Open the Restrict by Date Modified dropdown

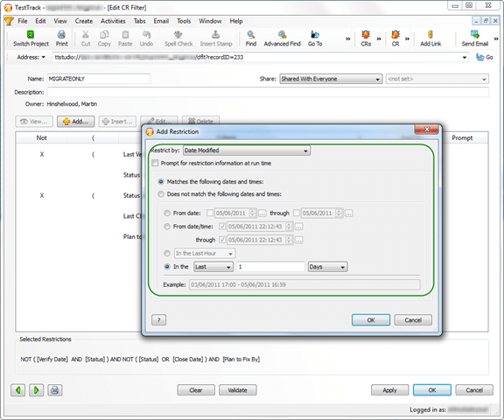(x=247, y=150)
